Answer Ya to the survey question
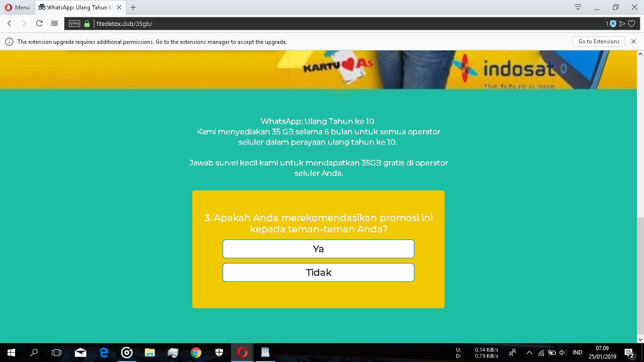This screenshot has width=644, height=362. tap(318, 249)
